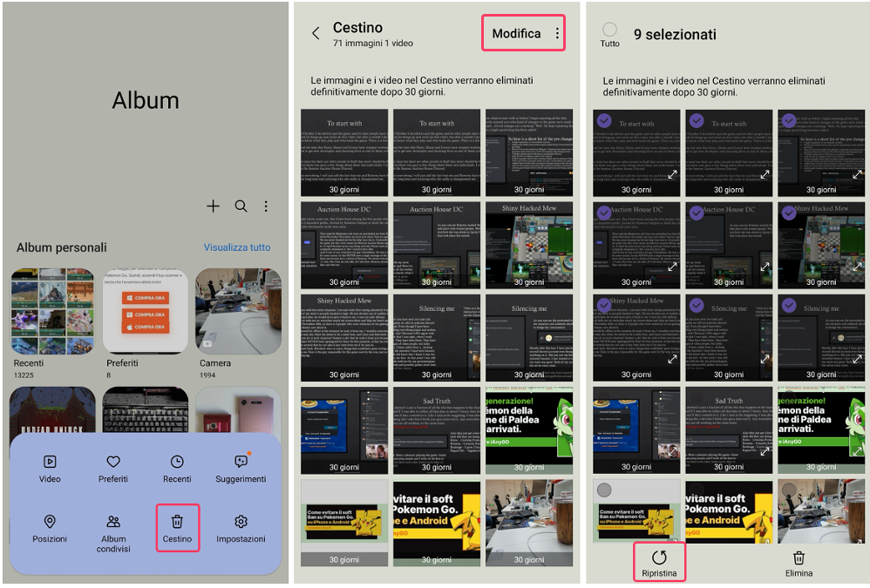Image resolution: width=870 pixels, height=588 pixels.
Task: Create a new album with the plus icon
Action: click(213, 206)
